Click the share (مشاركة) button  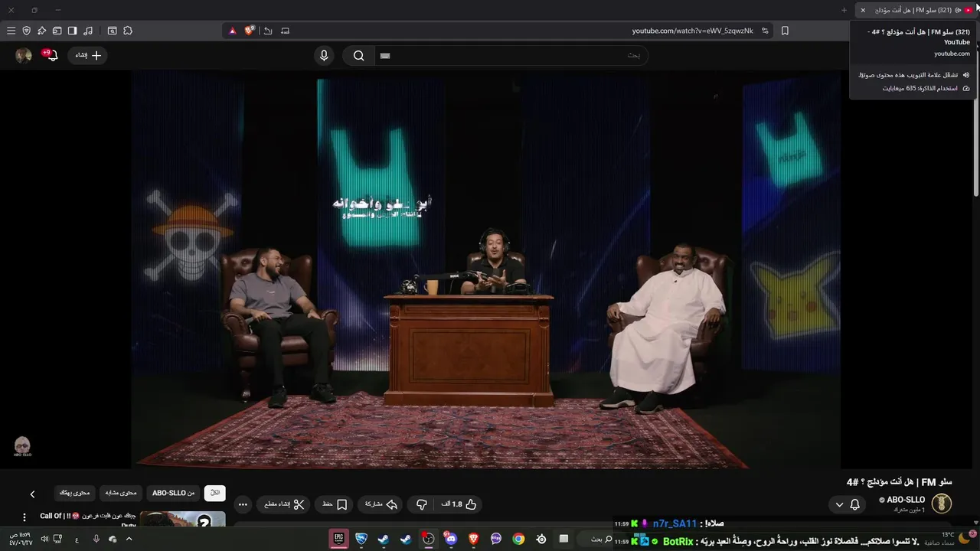381,504
